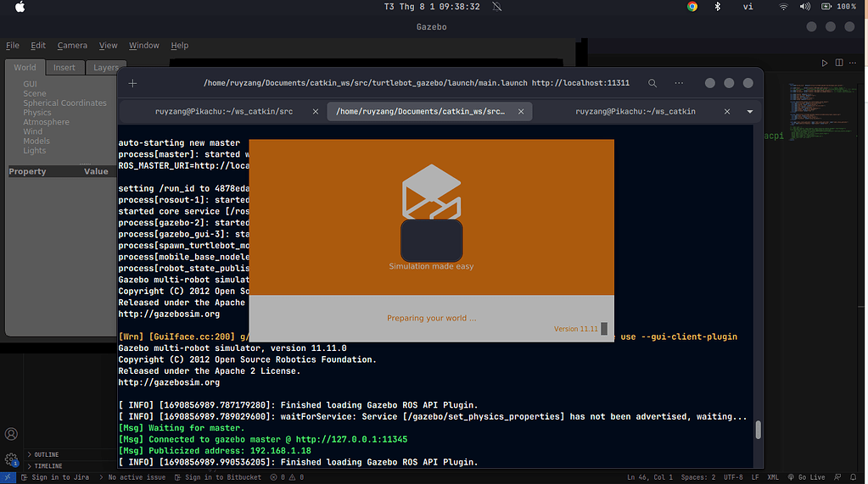Open the Edit menu in Gazebo

click(38, 46)
